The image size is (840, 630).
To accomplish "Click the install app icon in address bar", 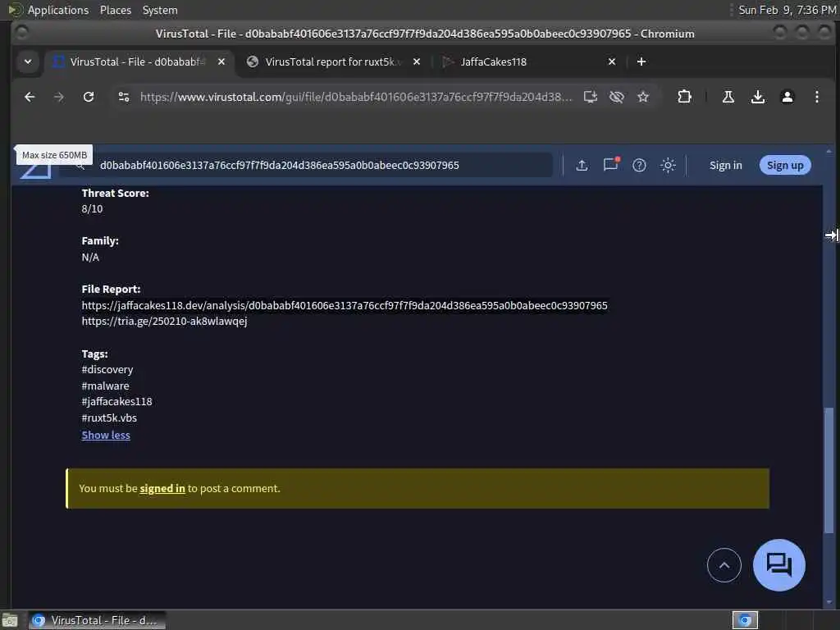I will point(591,97).
